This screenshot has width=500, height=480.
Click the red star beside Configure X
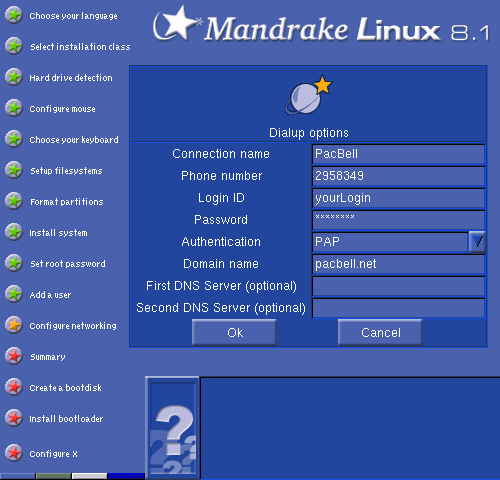coord(14,453)
